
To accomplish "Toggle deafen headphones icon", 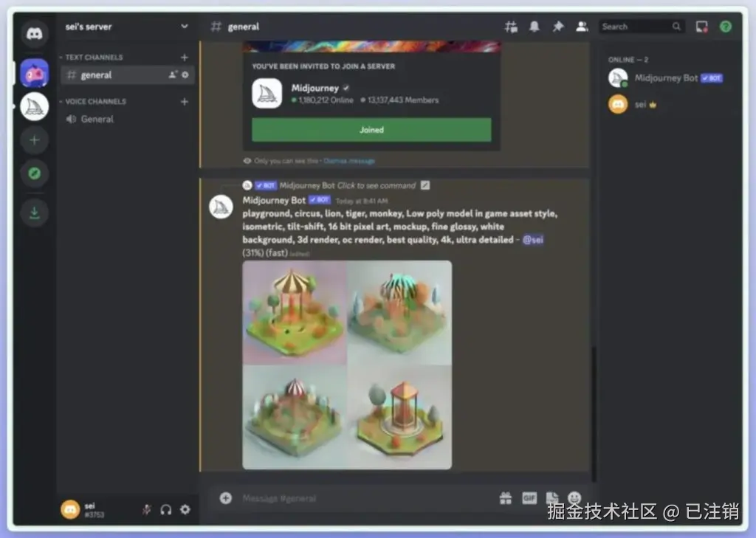I will (x=166, y=509).
